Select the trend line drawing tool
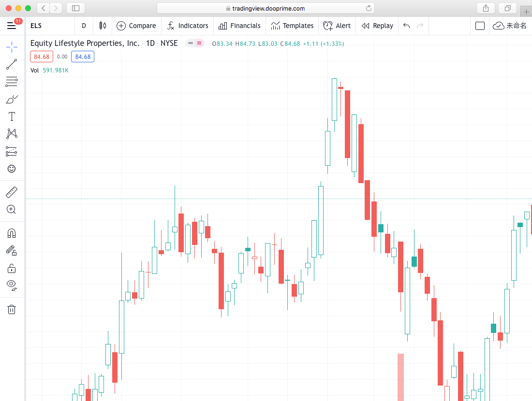 click(x=12, y=64)
